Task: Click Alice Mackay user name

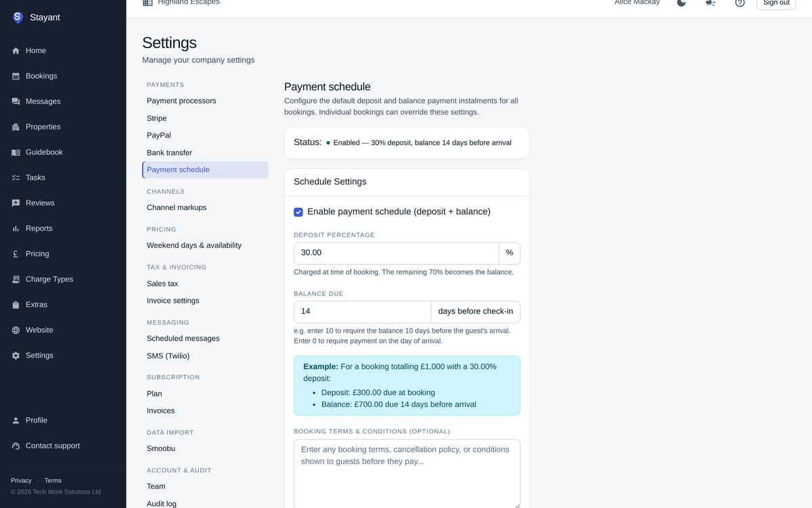Action: pyautogui.click(x=637, y=3)
